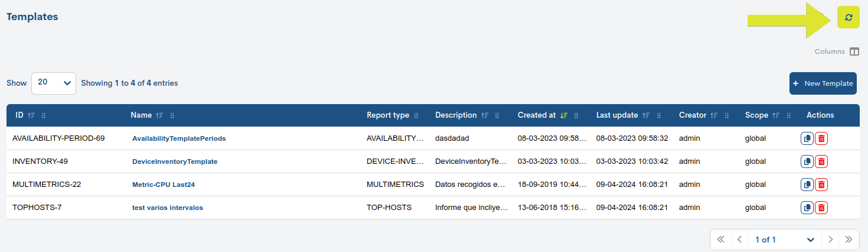Click the Templates page heading
The image size is (868, 252).
(x=32, y=17)
